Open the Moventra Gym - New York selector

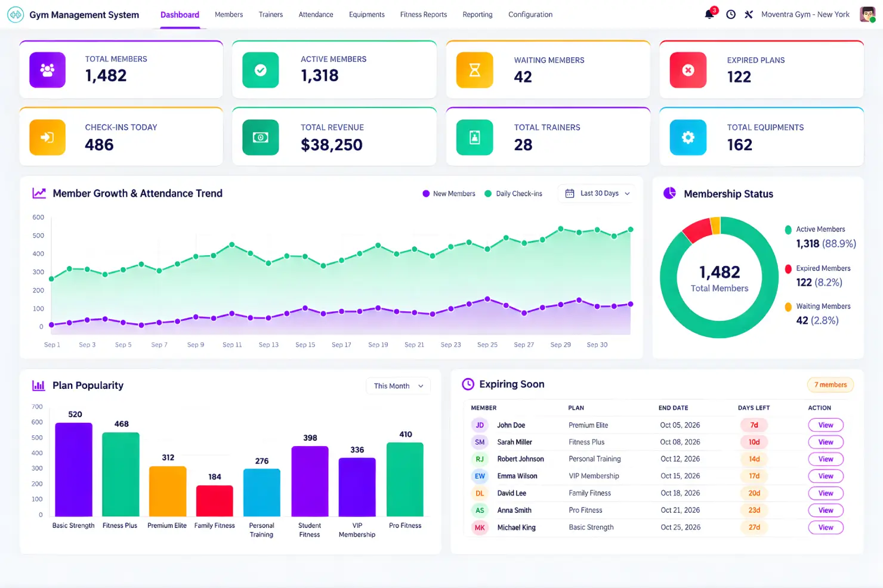pos(805,14)
